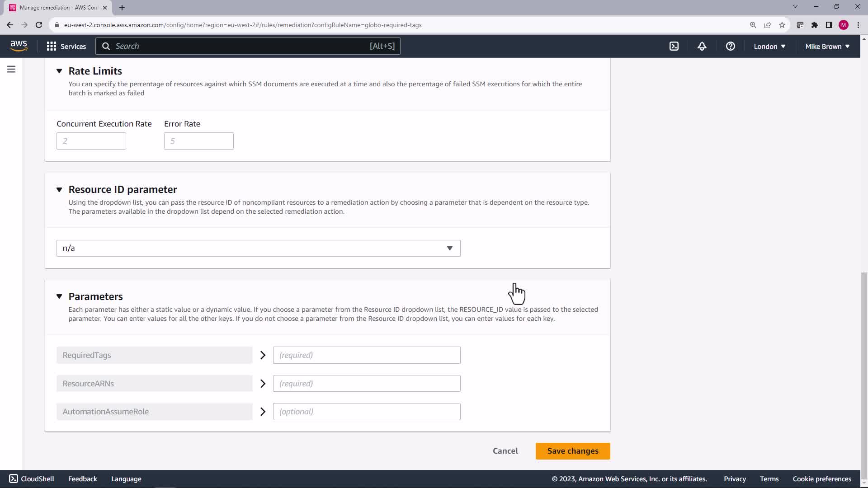Collapse the Rate Limits section
Image resolution: width=868 pixels, height=488 pixels.
(x=59, y=71)
